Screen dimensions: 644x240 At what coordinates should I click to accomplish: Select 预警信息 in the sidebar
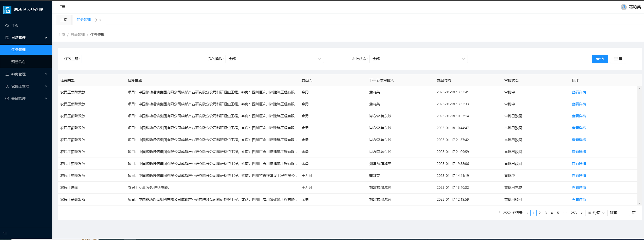26,62
